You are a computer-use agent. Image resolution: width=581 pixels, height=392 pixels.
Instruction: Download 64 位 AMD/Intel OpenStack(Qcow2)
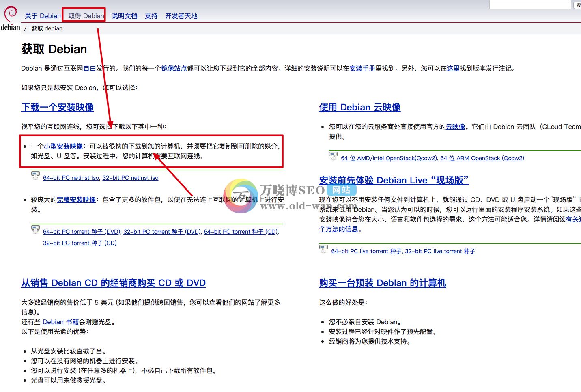click(389, 158)
